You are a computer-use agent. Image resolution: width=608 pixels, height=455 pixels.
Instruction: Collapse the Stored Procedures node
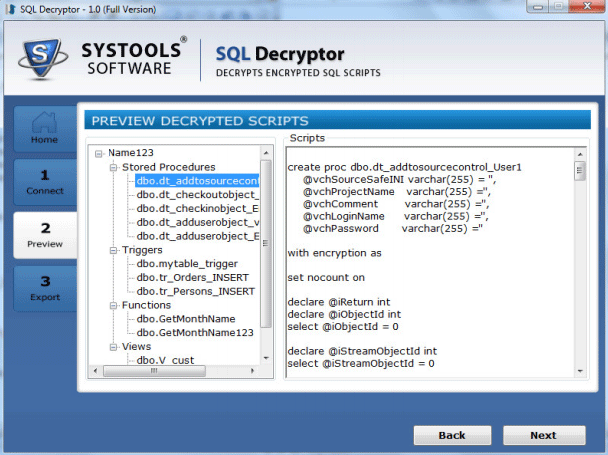[x=113, y=168]
